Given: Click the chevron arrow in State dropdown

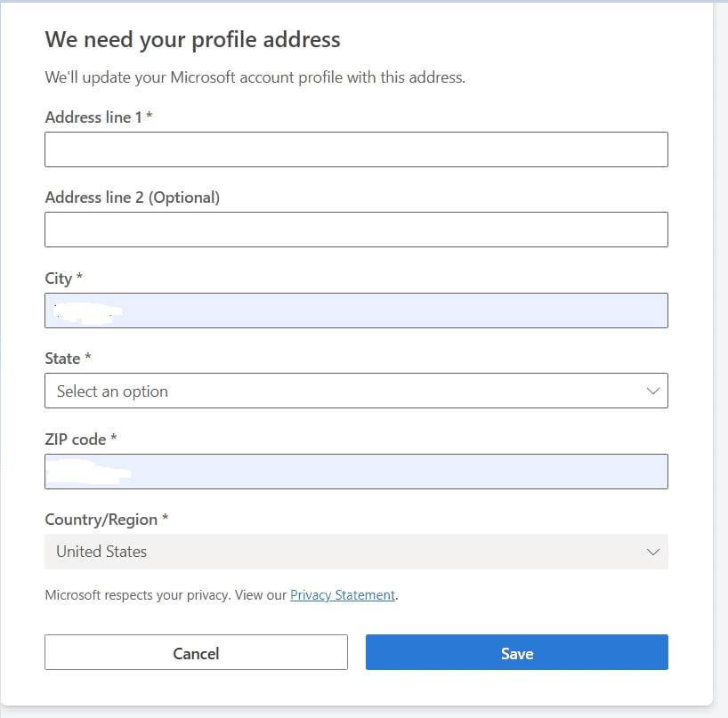Looking at the screenshot, I should coord(653,391).
